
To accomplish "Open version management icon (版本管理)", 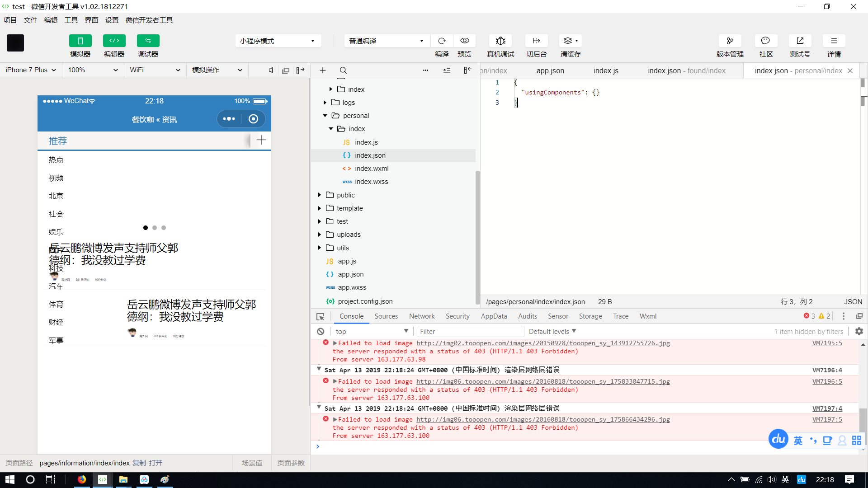I will 730,41.
